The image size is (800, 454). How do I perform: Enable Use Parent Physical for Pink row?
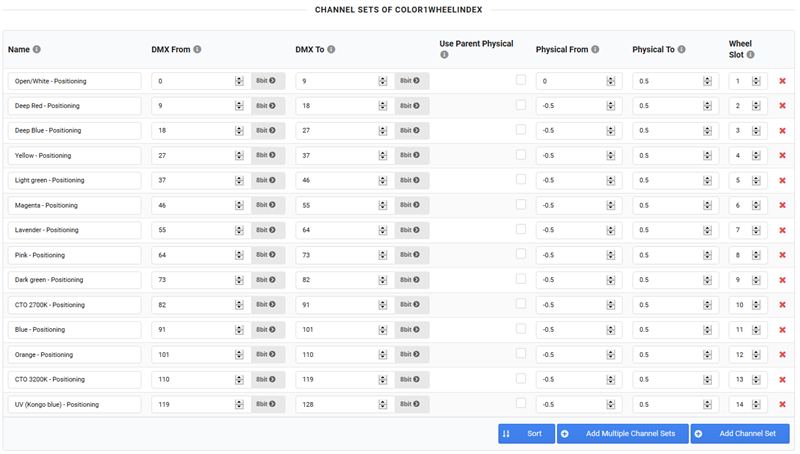pyautogui.click(x=520, y=254)
